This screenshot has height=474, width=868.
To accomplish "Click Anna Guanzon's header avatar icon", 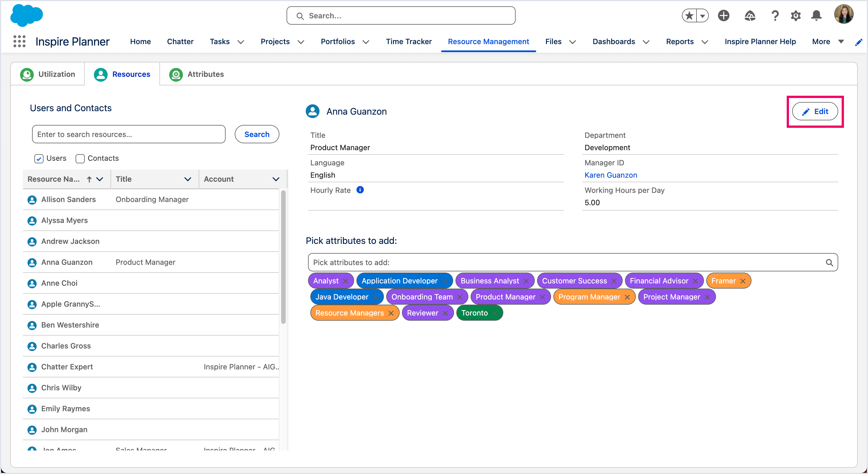I will (x=312, y=111).
